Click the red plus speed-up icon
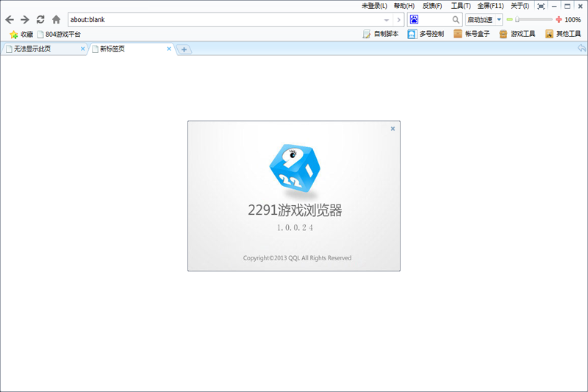 (x=559, y=20)
